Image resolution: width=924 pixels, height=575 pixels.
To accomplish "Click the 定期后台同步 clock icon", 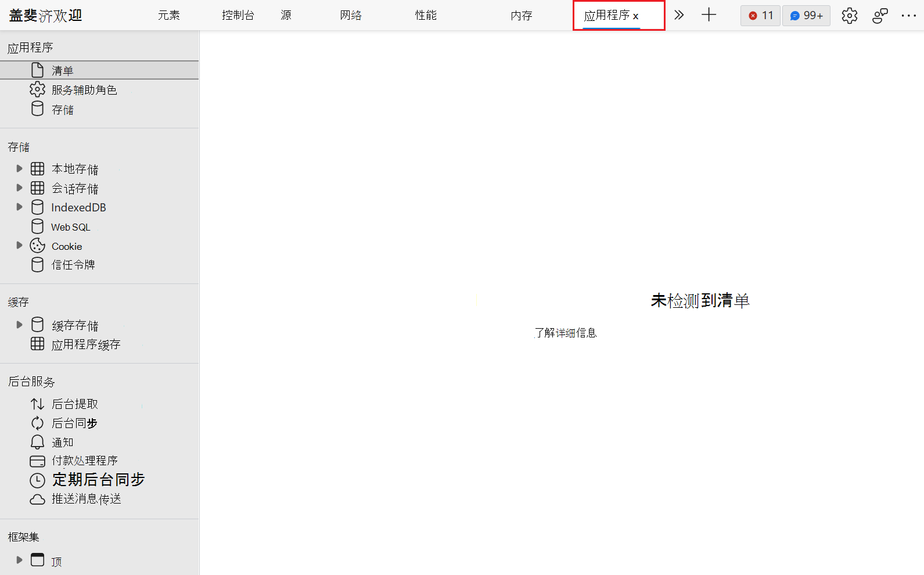I will click(37, 480).
